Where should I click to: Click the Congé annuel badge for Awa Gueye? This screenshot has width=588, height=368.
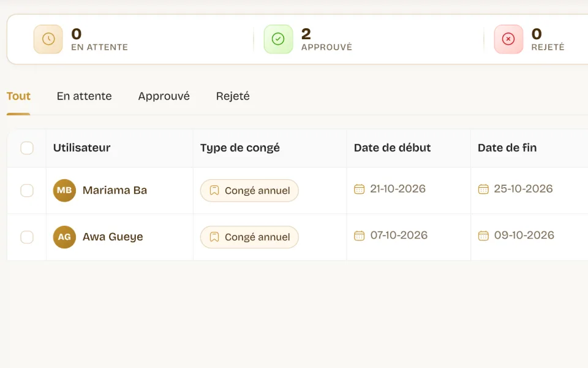pyautogui.click(x=249, y=237)
